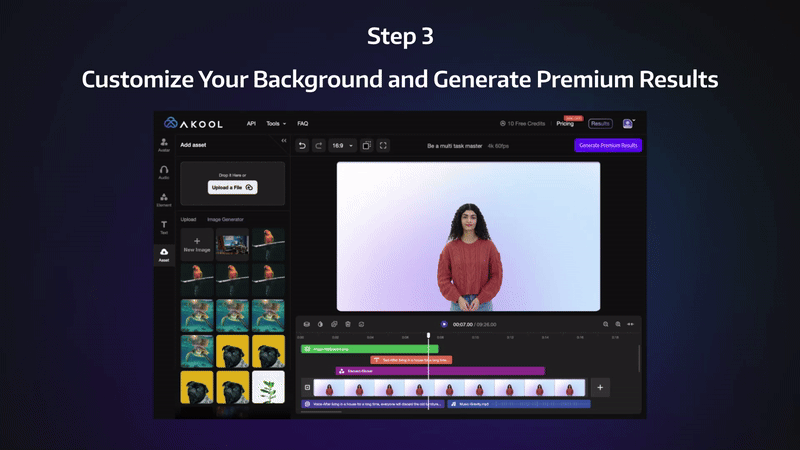Open the Audio panel in sidebar
The image size is (800, 450).
click(x=164, y=172)
